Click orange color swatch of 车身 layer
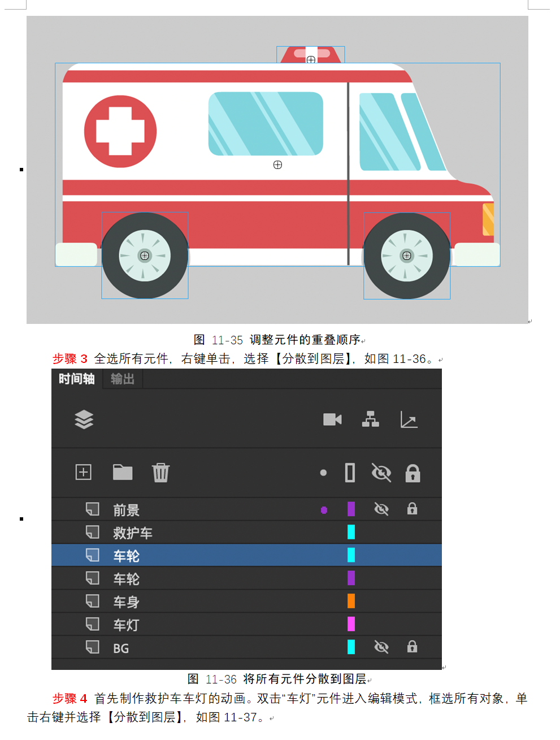The height and width of the screenshot is (740, 560). [x=351, y=601]
